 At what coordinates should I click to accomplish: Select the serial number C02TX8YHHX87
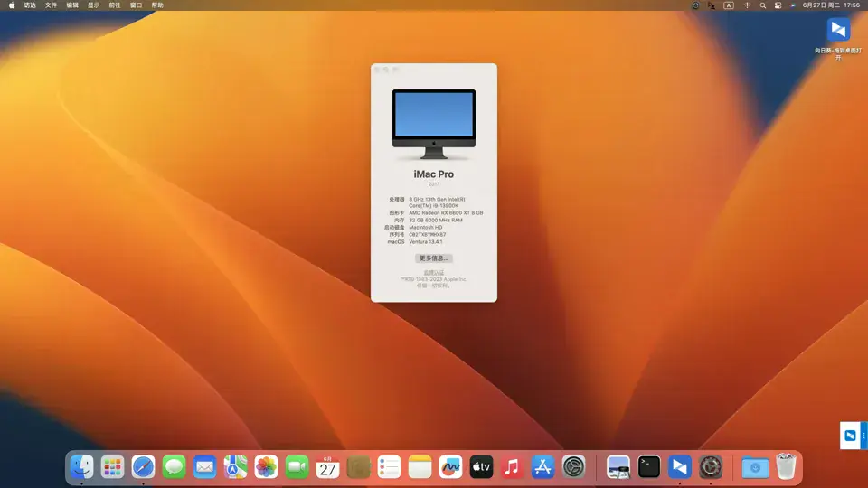pos(428,235)
